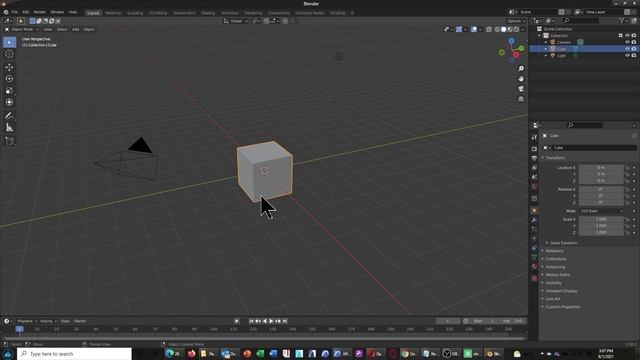Select the Move tool in left toolbar
This screenshot has height=360, width=640.
[9, 67]
